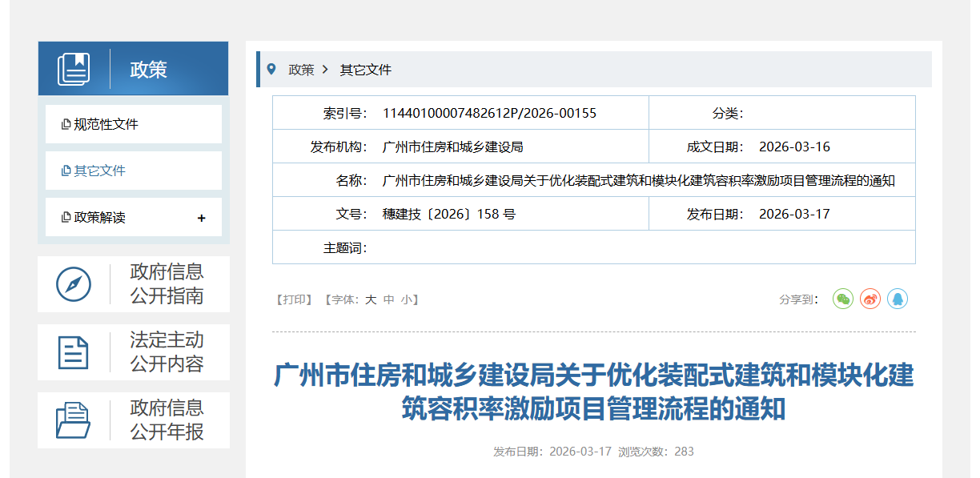Share the notice via the Weibo icon
The height and width of the screenshot is (478, 980).
870,299
